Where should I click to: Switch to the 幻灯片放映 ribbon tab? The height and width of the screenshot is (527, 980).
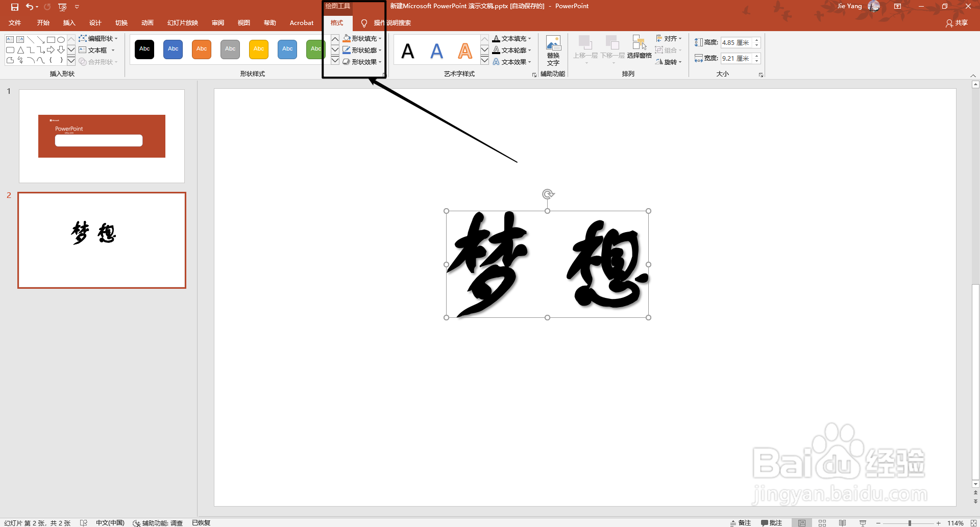coord(182,22)
